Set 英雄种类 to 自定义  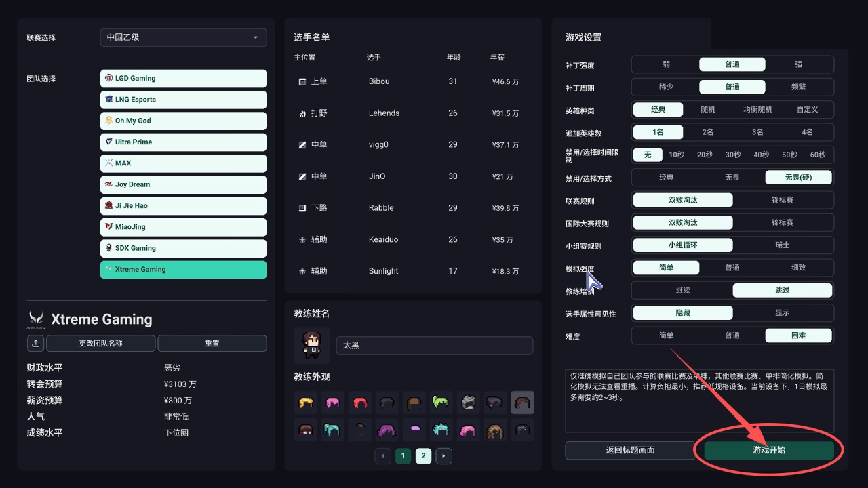[x=807, y=110]
